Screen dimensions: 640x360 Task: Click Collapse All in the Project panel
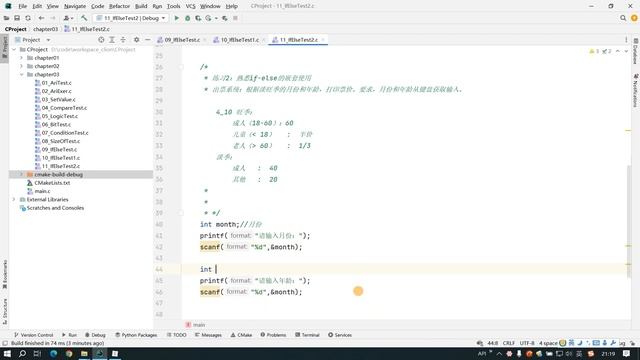coord(123,40)
